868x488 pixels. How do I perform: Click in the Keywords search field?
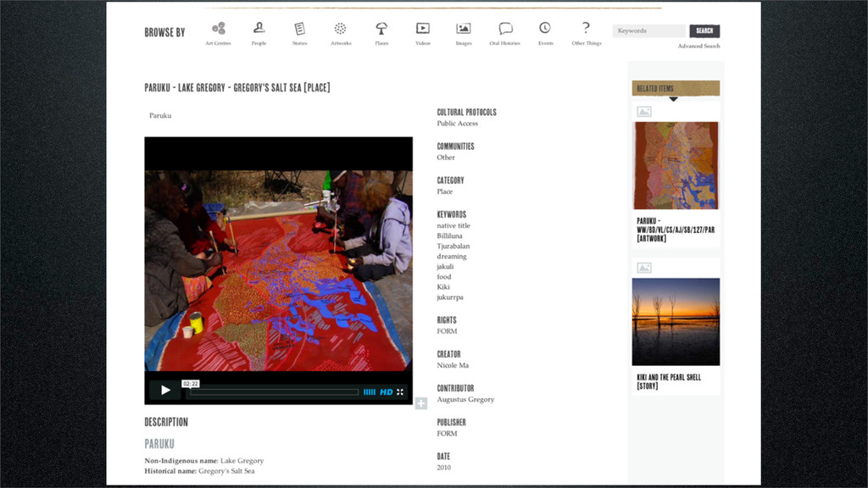(648, 31)
